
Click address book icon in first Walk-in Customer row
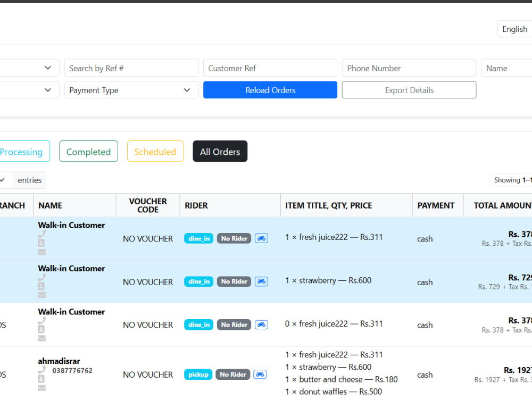coord(41,243)
